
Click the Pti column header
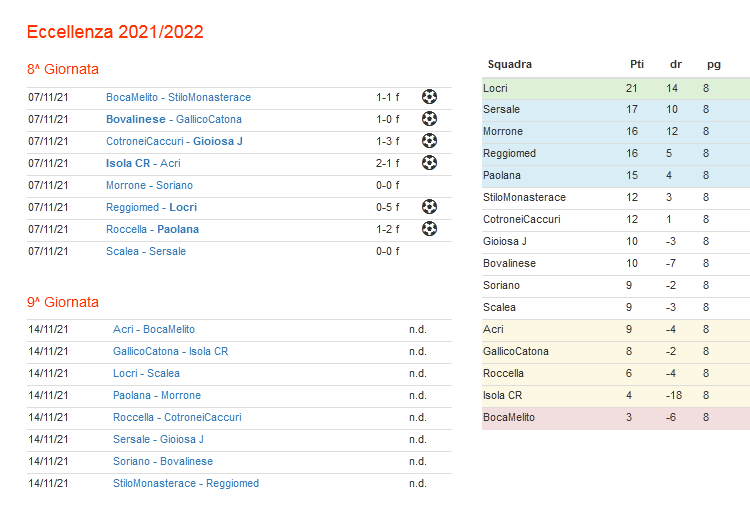tap(637, 64)
